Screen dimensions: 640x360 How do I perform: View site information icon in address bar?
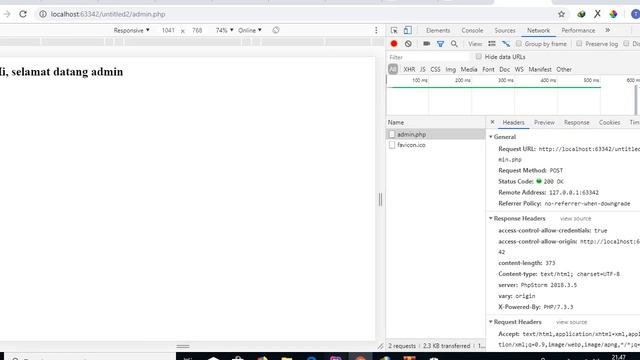pos(42,14)
